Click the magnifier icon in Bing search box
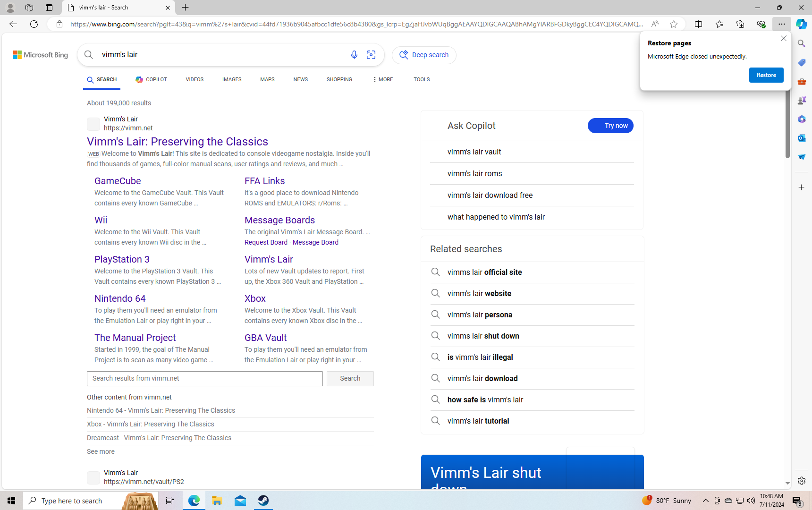Screen dimensions: 812x510 point(89,55)
